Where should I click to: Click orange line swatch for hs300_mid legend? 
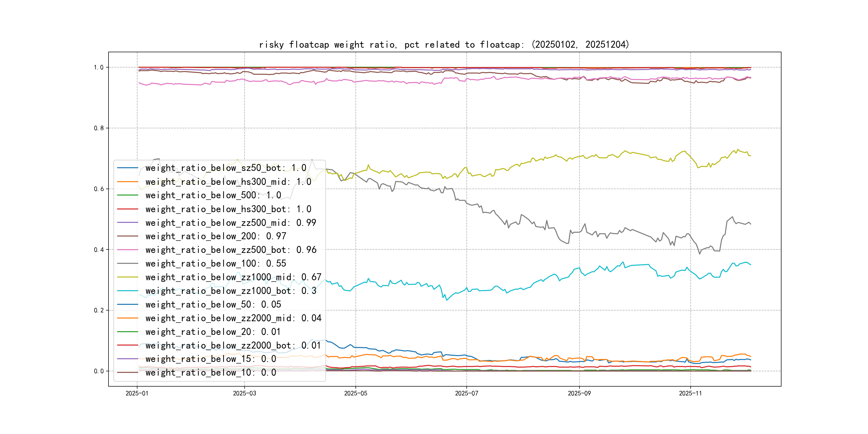(127, 182)
